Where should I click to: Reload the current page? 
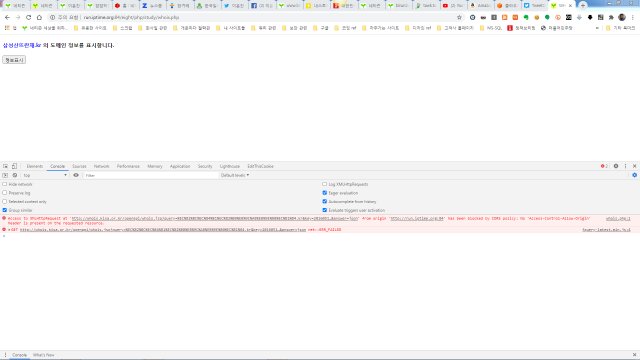[x=29, y=18]
